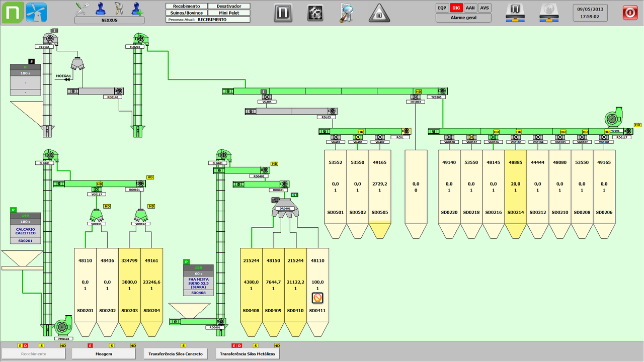644x362 pixels.
Task: Toggle the EQP alarm filter
Action: [x=442, y=8]
